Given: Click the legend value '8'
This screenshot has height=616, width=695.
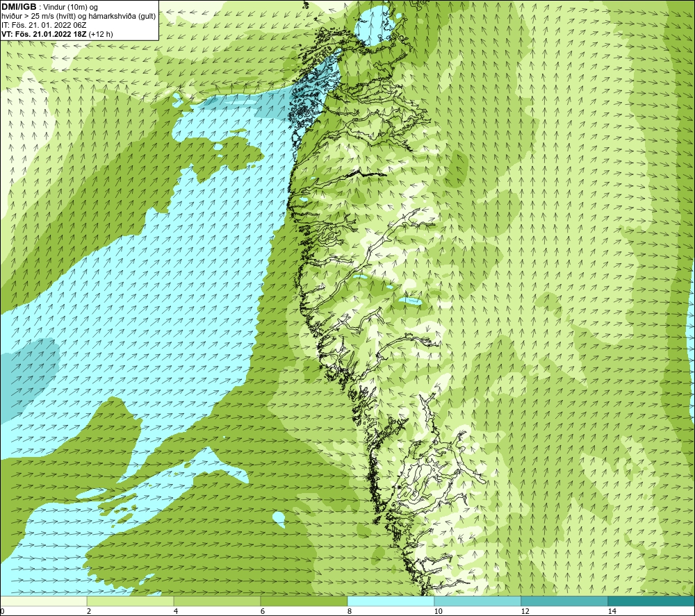Looking at the screenshot, I should tap(350, 611).
